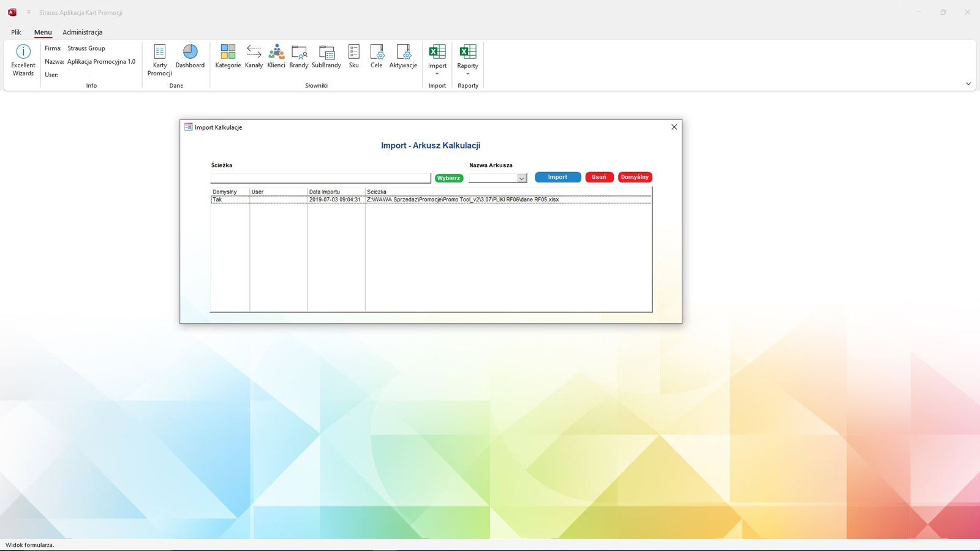The width and height of the screenshot is (980, 551).
Task: Click the Sku list icon
Action: (x=354, y=56)
